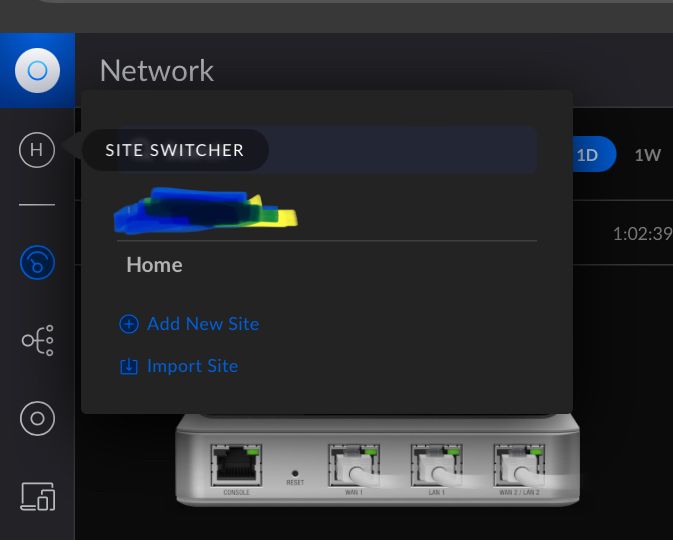Switch to the 1W time range
Screen dimensions: 673x540
pos(647,155)
